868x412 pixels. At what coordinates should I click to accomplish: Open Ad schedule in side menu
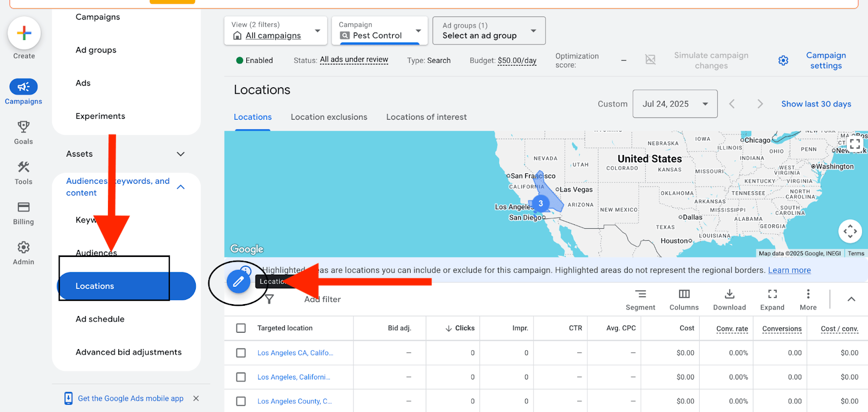click(100, 319)
